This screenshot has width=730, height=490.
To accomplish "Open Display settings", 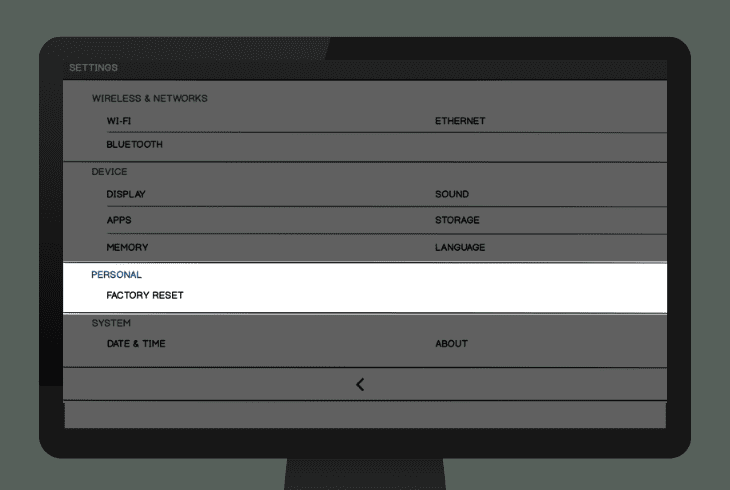I will pos(126,194).
